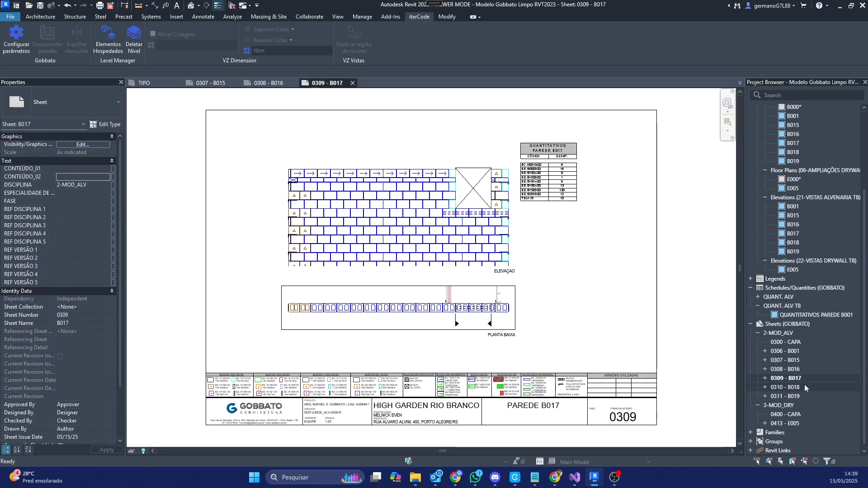Click the Undo arrow icon
The width and height of the screenshot is (868, 488).
67,5
